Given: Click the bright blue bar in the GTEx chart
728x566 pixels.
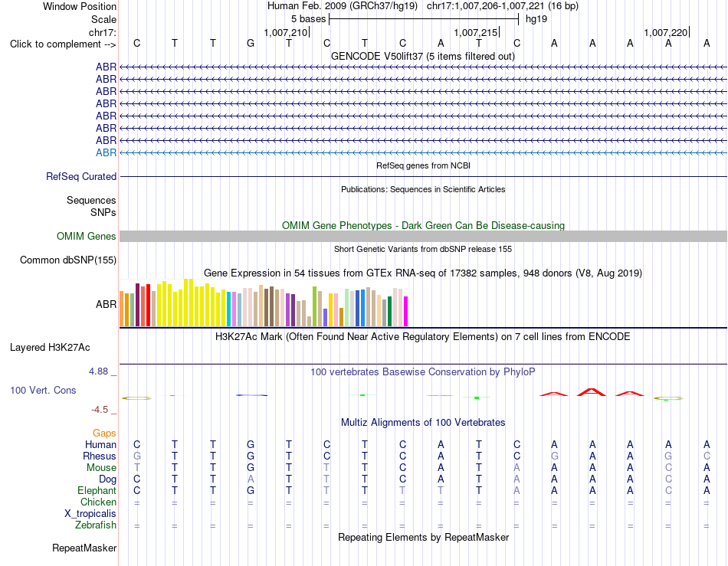Looking at the screenshot, I should 363,308.
